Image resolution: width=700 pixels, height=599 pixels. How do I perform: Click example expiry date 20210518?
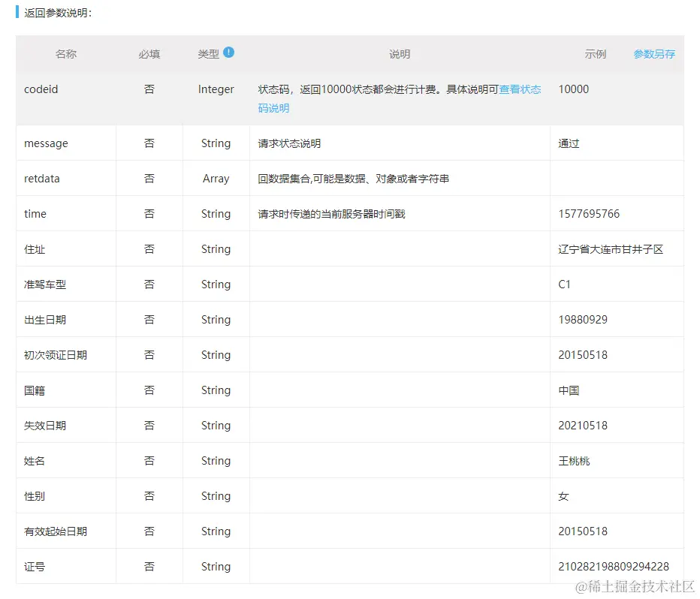pyautogui.click(x=583, y=426)
